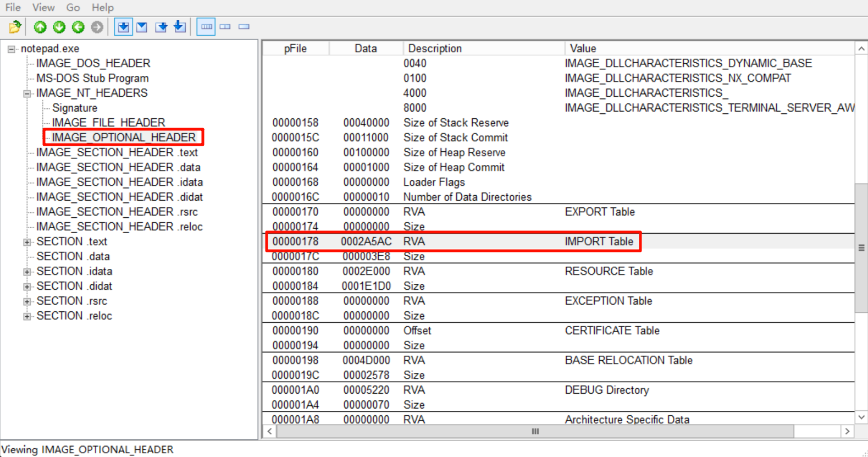The image size is (868, 457).
Task: Collapse the IMAGE_NT_HEADERS tree node
Action: [26, 93]
